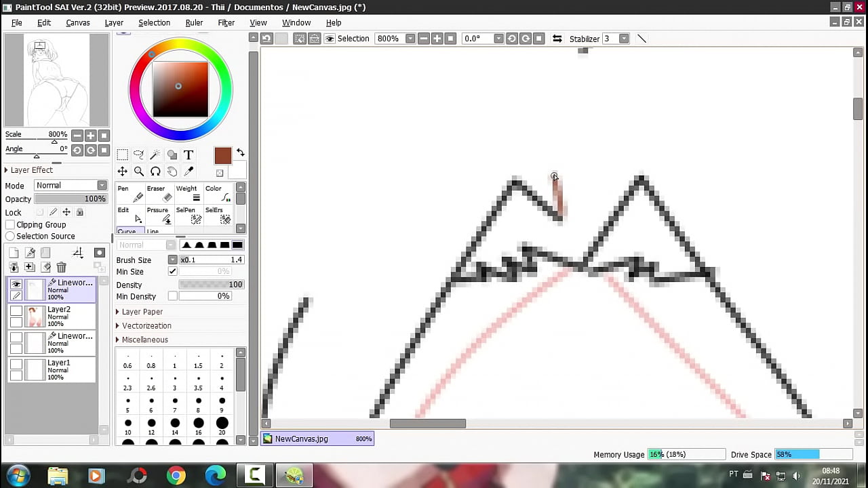This screenshot has height=488, width=868.
Task: Open the Filter menu
Action: [226, 22]
